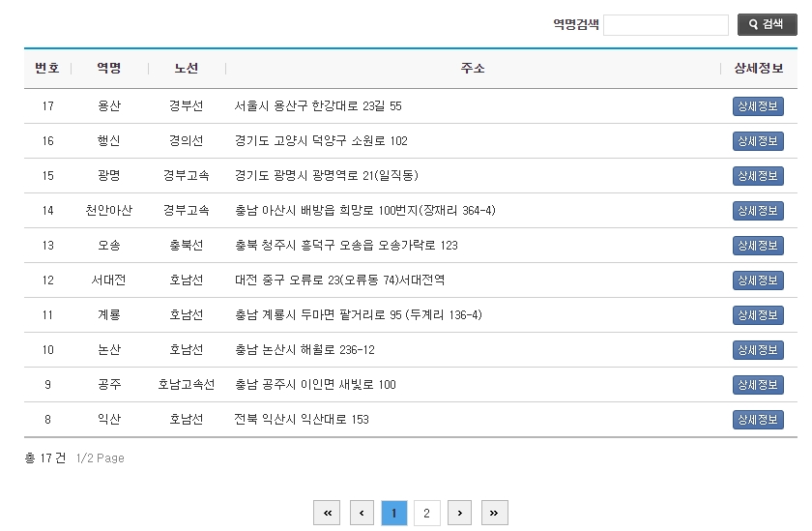Open 상세정보 for 오송 station
This screenshot has width=812, height=531.
[758, 245]
